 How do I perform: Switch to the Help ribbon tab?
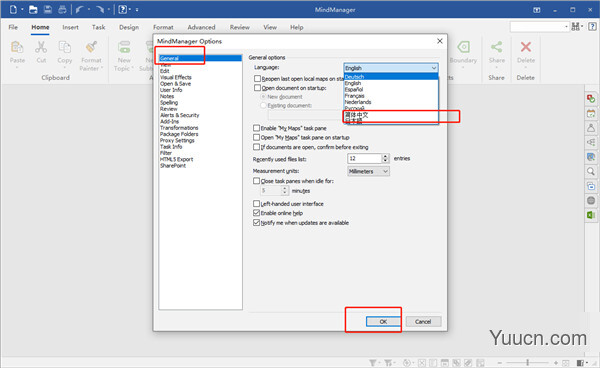click(297, 27)
